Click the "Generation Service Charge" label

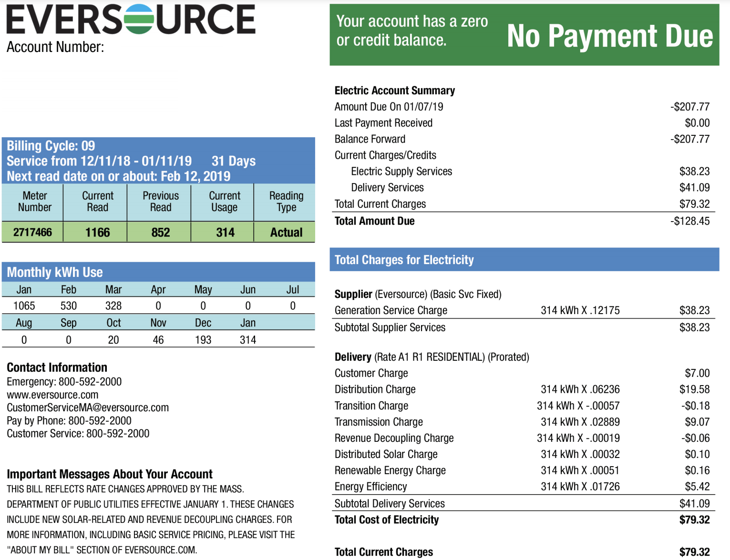(391, 311)
